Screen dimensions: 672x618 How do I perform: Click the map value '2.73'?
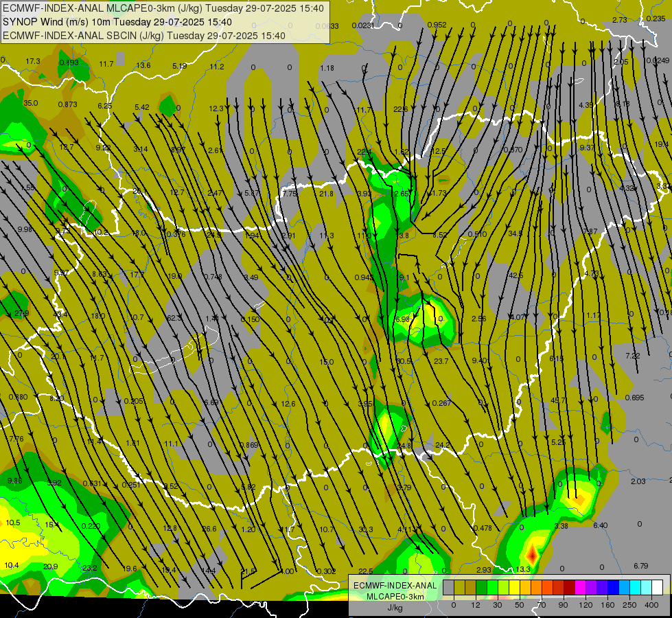(x=620, y=20)
